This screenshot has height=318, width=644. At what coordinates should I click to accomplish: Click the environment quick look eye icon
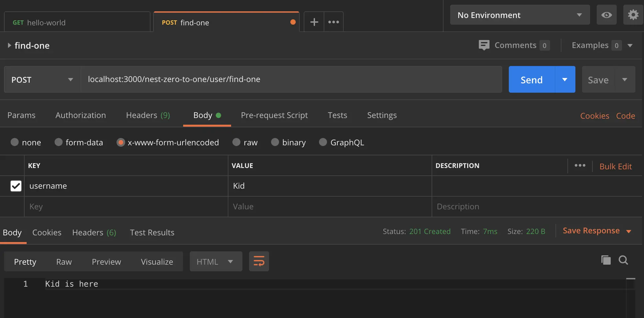pos(606,15)
